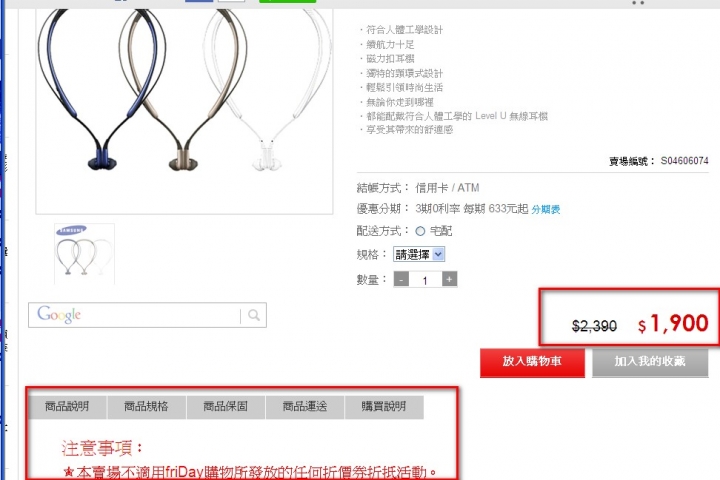Viewport: 720px width, 480px height.
Task: Open the 規格 請選擇 dropdown
Action: (419, 254)
